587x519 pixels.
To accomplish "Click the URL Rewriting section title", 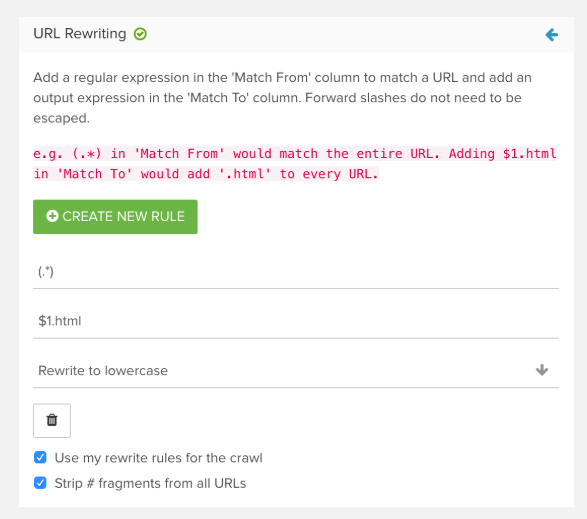I will coord(80,34).
